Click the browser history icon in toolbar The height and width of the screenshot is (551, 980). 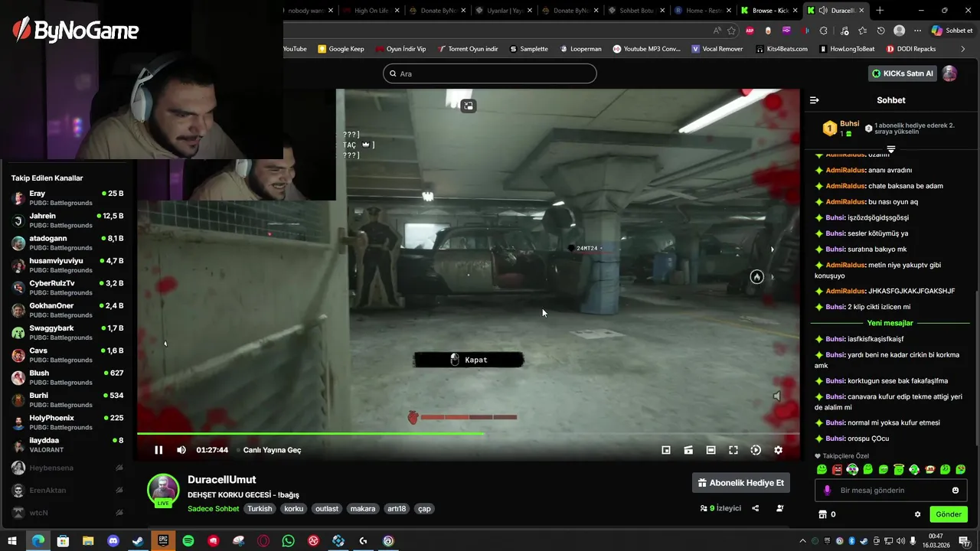pos(881,31)
